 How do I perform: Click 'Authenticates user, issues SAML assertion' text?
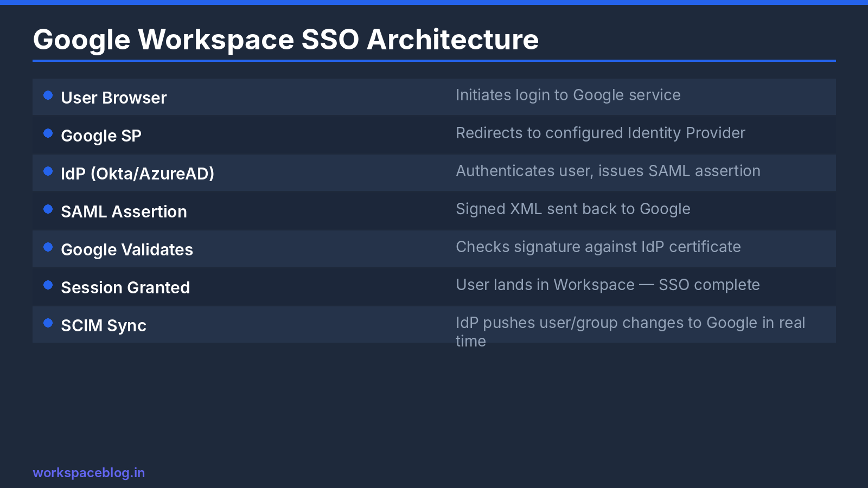608,171
